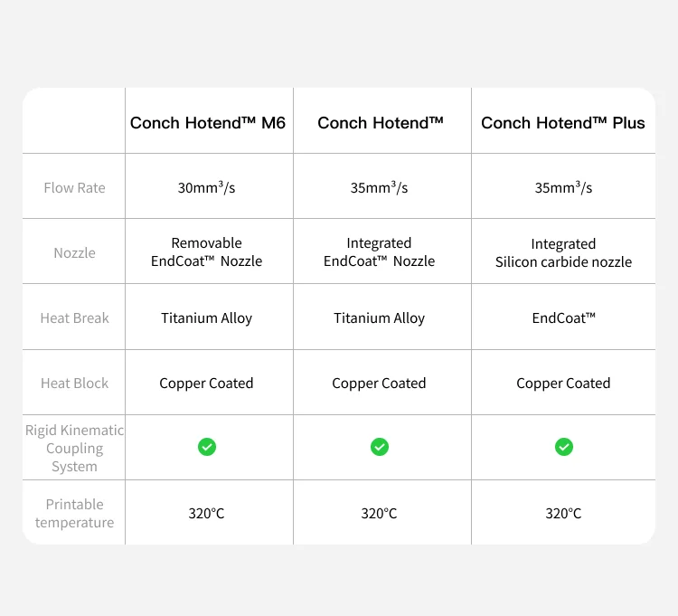The height and width of the screenshot is (616, 678).
Task: Click Titanium Alloy under Conch Hotend M6
Action: [207, 318]
